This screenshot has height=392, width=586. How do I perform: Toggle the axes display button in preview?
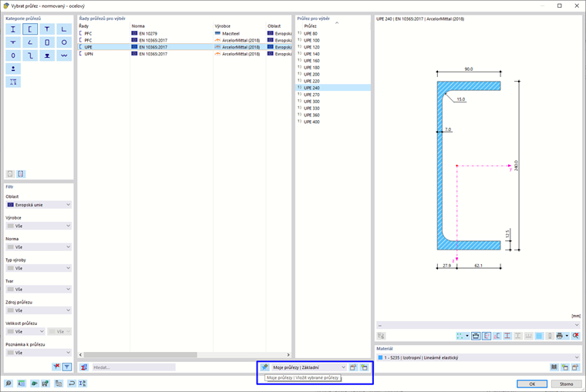click(x=487, y=336)
